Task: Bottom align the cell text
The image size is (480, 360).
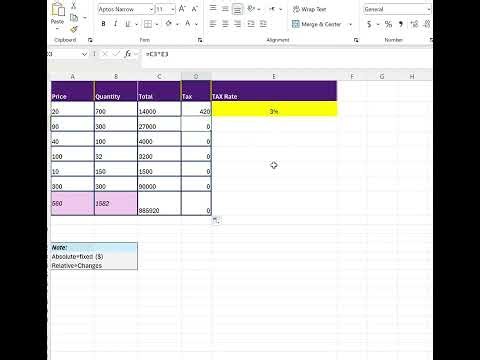Action: tap(237, 9)
